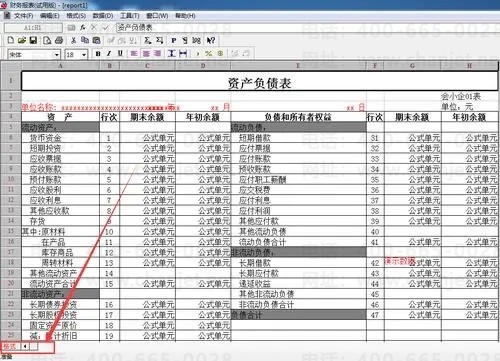The image size is (500, 361).
Task: Click the formula confirm checkmark icon
Action: [105, 28]
